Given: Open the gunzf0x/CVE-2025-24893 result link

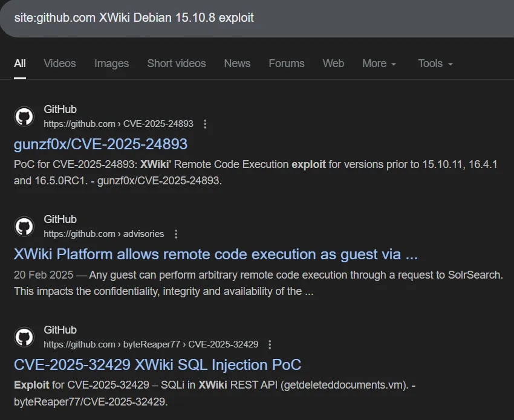Looking at the screenshot, I should (100, 144).
